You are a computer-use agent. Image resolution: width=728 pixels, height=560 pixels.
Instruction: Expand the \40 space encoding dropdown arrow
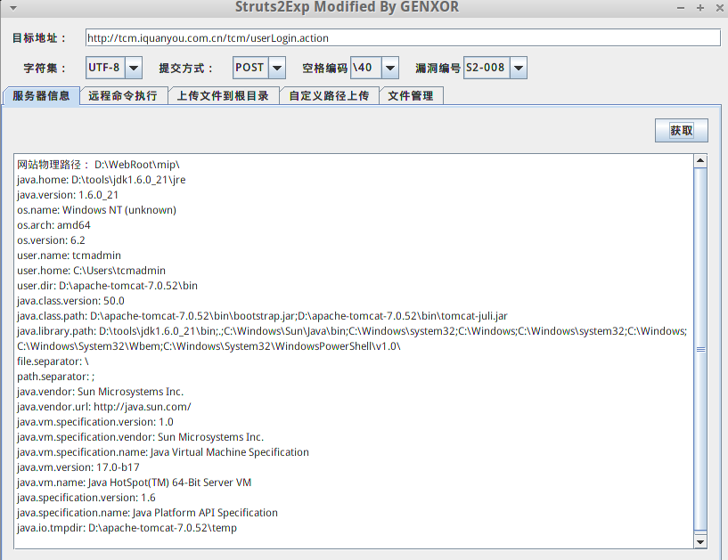coord(390,68)
